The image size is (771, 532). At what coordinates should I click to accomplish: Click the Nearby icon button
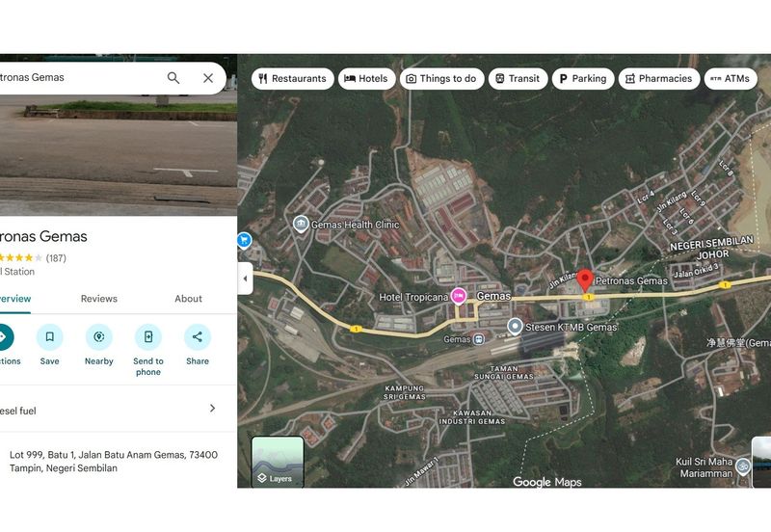(98, 336)
